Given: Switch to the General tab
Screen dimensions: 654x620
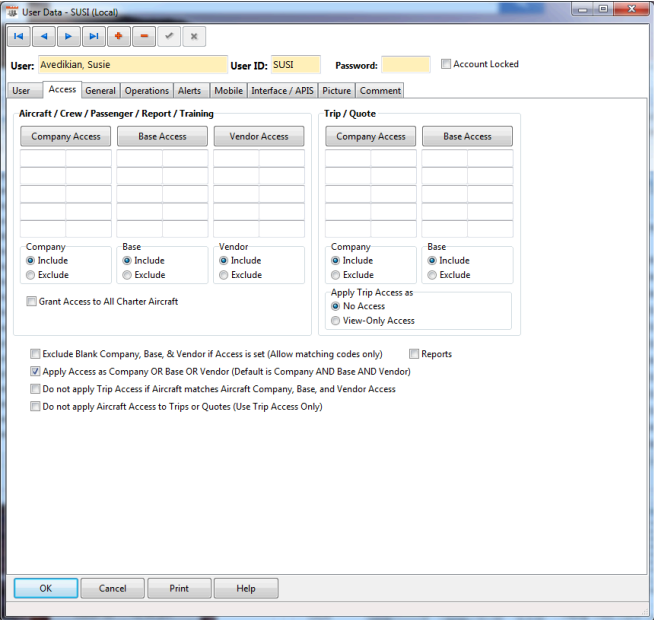Looking at the screenshot, I should [x=101, y=91].
